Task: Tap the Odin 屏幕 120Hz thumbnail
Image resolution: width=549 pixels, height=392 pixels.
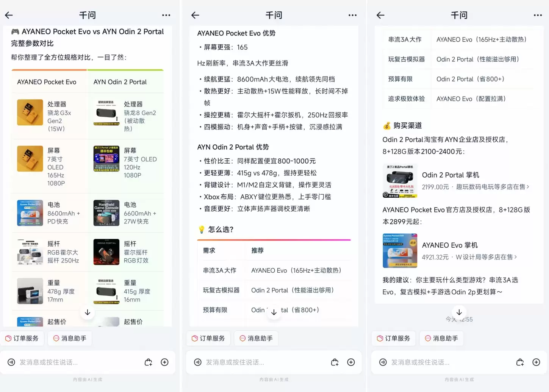Action: point(106,159)
